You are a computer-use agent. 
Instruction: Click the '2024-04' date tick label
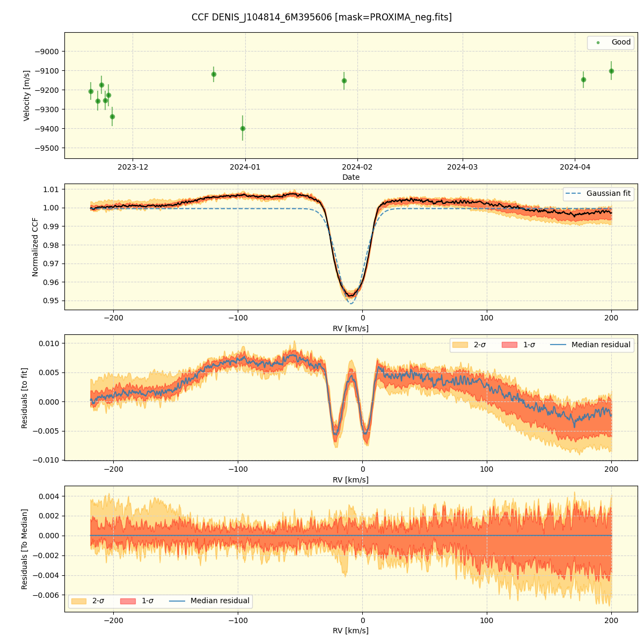575,167
